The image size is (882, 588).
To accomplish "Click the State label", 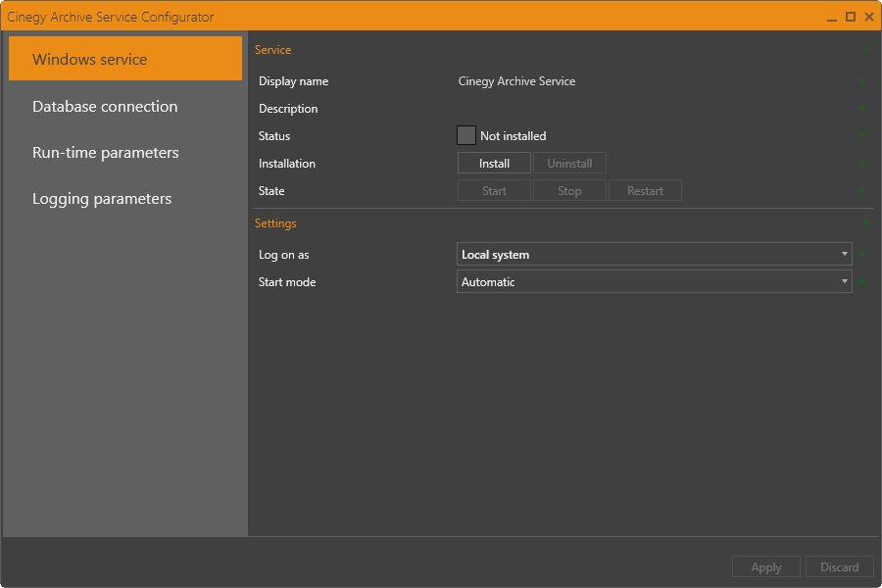I will (271, 191).
